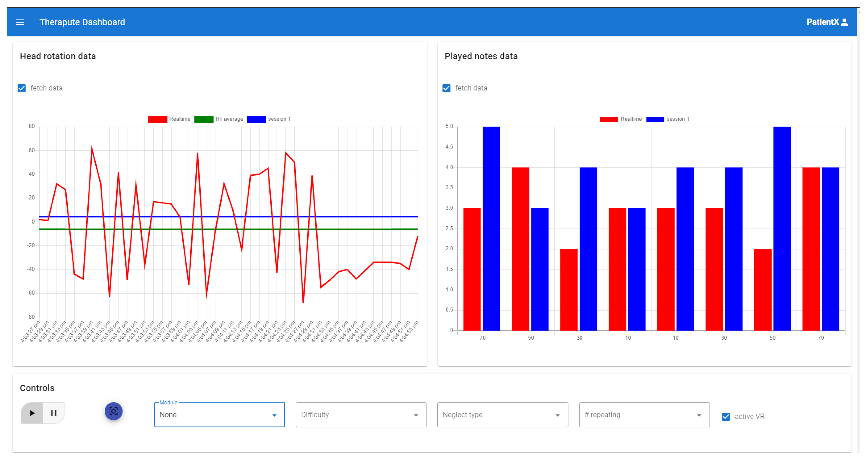Click the tall blue bar at -70
Screen dimensions: 868x463
[491, 228]
